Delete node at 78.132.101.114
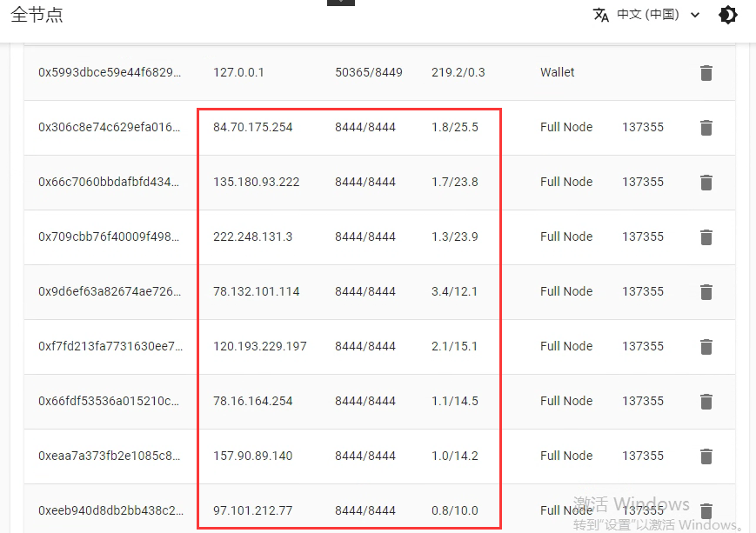 [706, 291]
